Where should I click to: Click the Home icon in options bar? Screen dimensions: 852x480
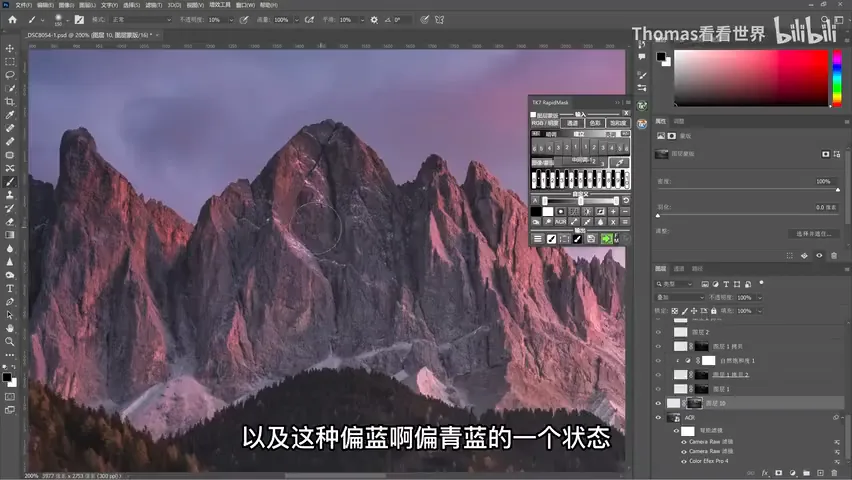pyautogui.click(x=12, y=20)
